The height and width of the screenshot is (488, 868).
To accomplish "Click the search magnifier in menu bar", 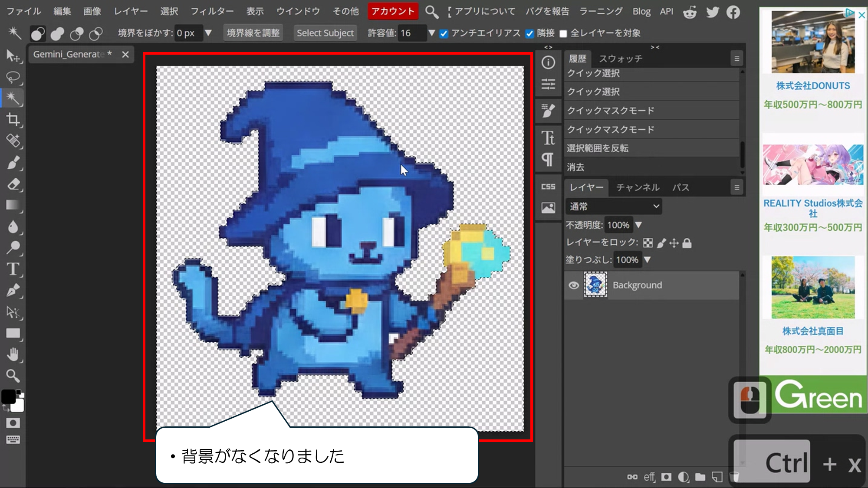I will [x=431, y=12].
